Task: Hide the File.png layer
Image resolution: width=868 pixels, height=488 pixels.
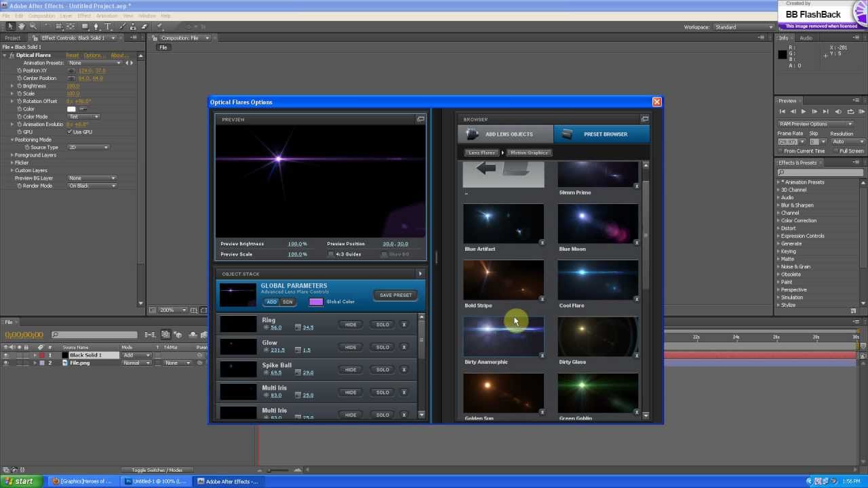Action: [x=5, y=363]
